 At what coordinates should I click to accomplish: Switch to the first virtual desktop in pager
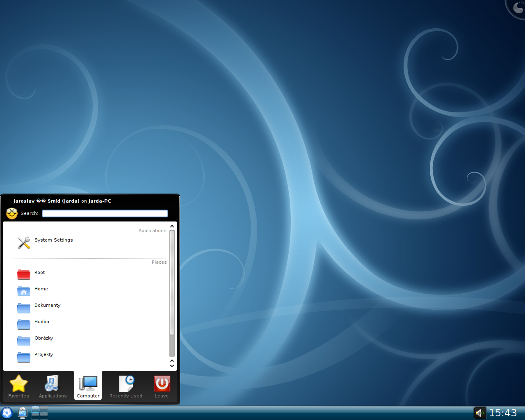coord(35,410)
